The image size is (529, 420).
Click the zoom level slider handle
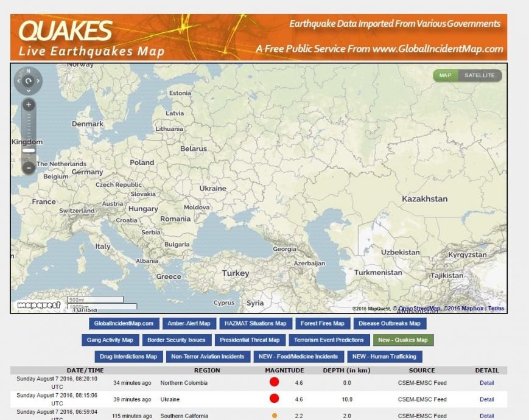pyautogui.click(x=29, y=150)
